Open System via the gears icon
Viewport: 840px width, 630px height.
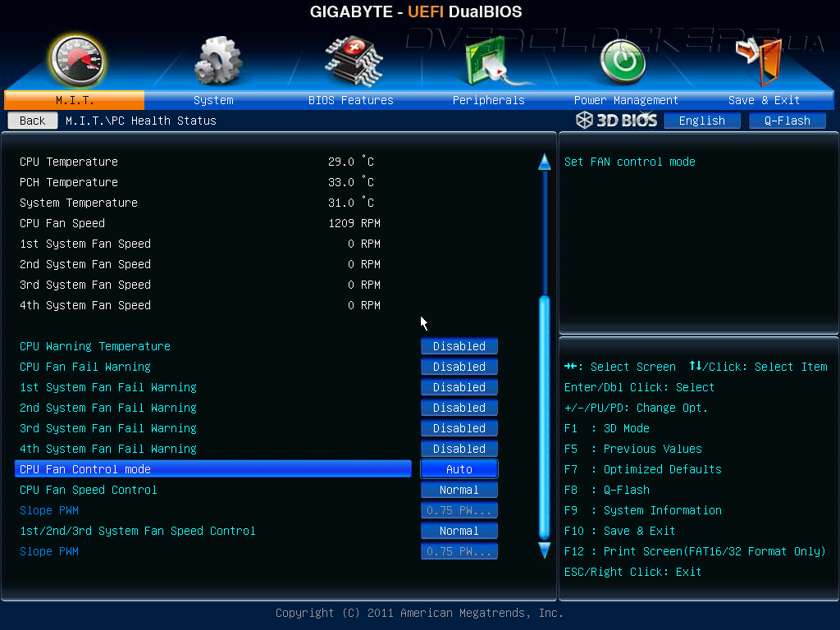click(217, 61)
